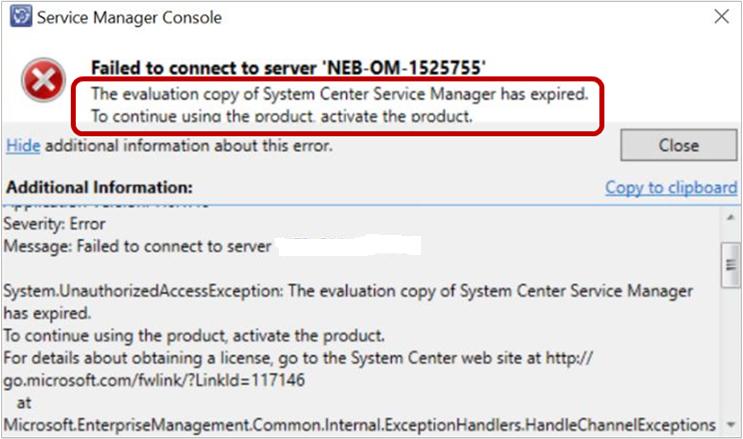Click the red error X icon
743x439 pixels.
pyautogui.click(x=44, y=80)
